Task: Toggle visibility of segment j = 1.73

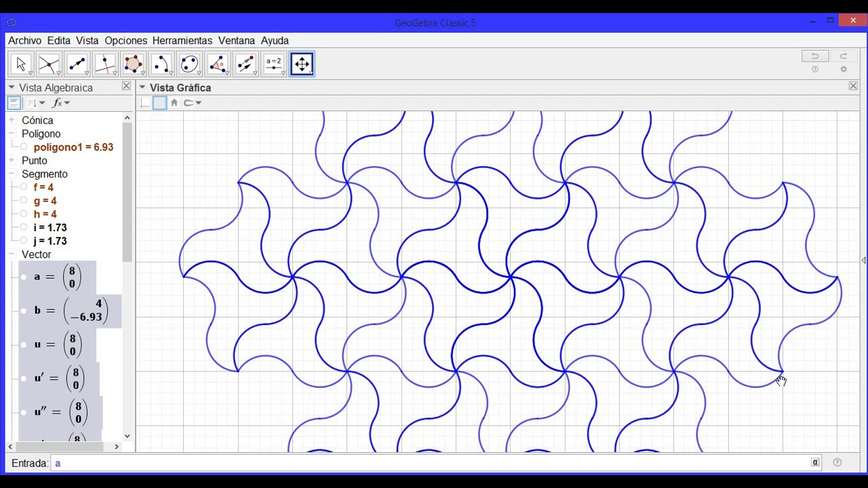Action: [24, 241]
